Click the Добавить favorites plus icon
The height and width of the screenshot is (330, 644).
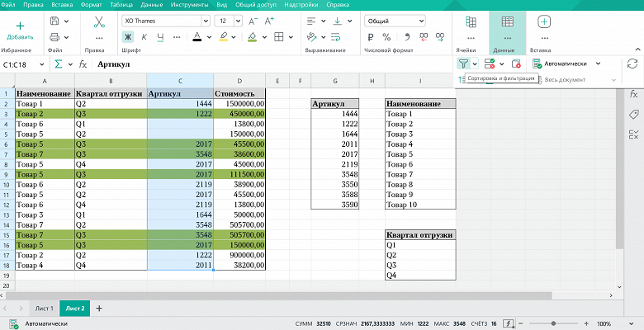pyautogui.click(x=20, y=26)
